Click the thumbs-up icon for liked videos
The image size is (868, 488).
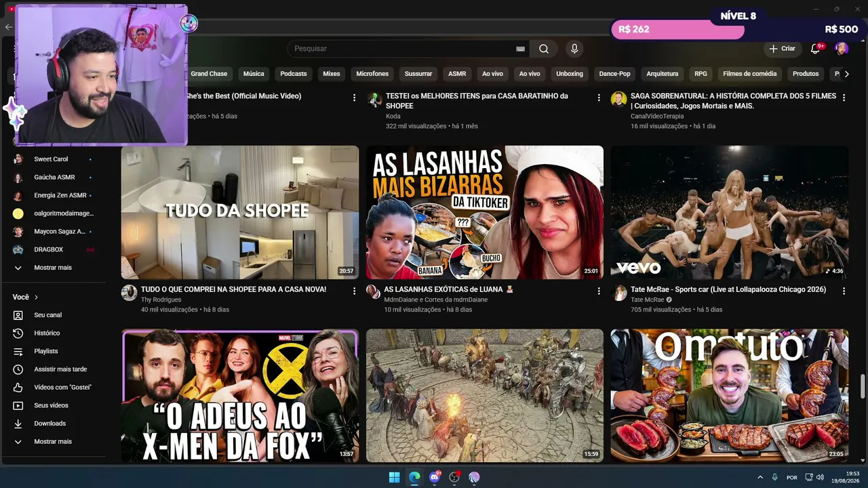(18, 388)
